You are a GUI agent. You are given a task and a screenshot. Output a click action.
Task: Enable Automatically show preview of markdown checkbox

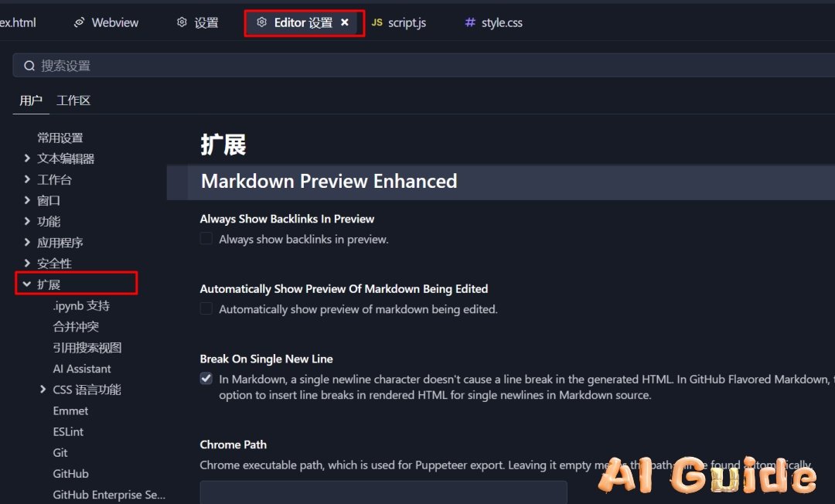coord(206,308)
